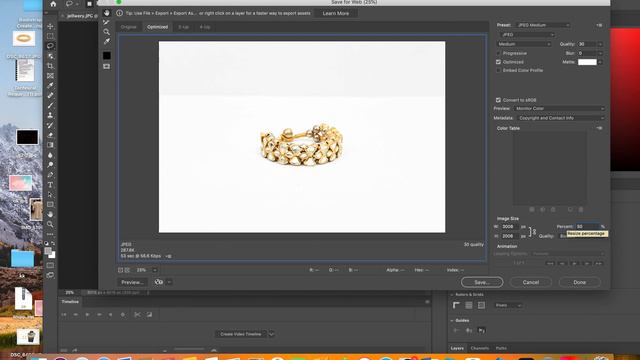Click the constrain proportions link icon
640x360 pixels.
tap(532, 231)
